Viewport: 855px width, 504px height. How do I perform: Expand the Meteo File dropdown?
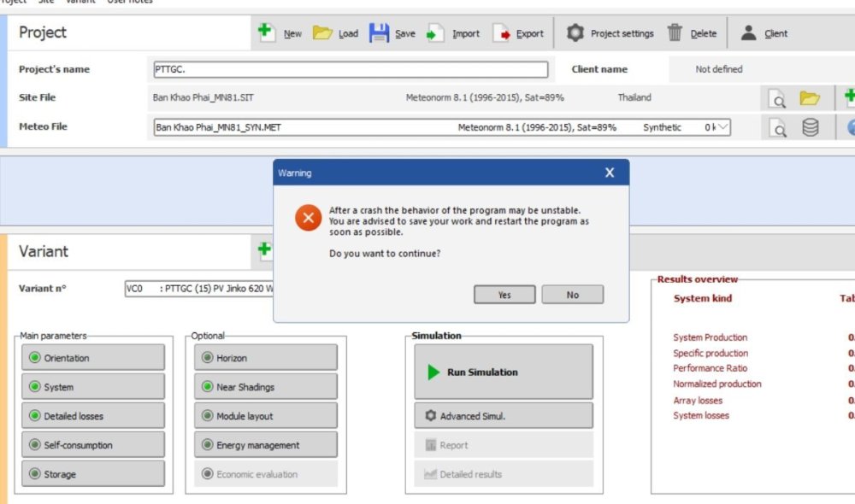[x=723, y=127]
